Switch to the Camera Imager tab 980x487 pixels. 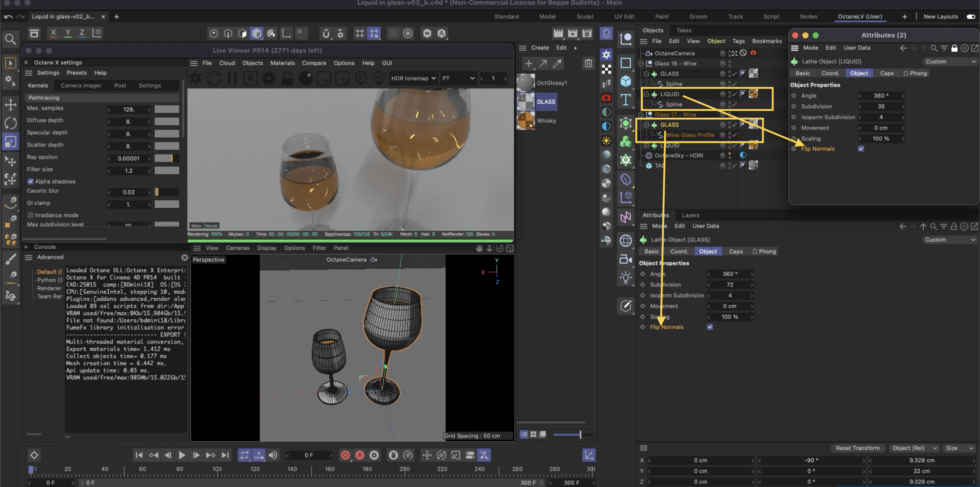(81, 86)
